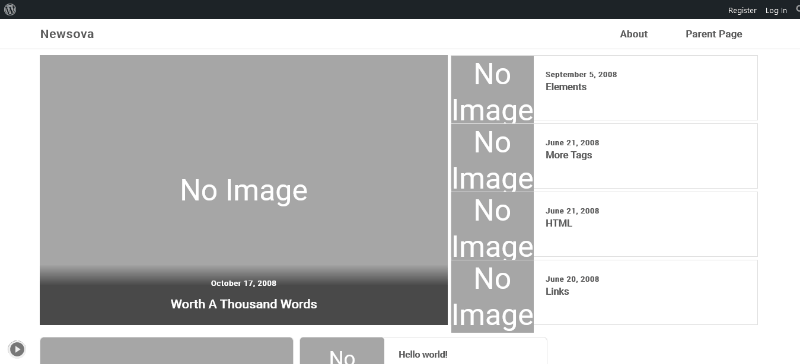Open the More Tags post title
Image resolution: width=800 pixels, height=364 pixels.
[x=569, y=155]
